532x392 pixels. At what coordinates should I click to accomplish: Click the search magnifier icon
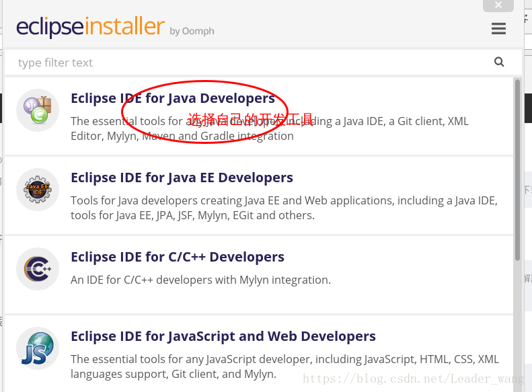[499, 62]
